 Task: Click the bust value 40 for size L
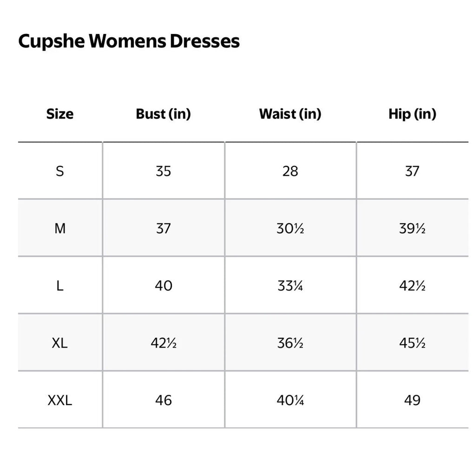click(x=163, y=286)
